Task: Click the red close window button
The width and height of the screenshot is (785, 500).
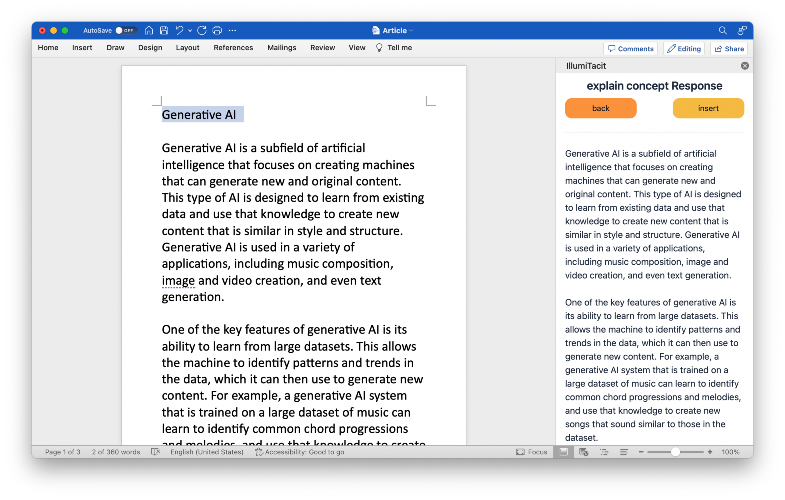Action: (x=43, y=31)
